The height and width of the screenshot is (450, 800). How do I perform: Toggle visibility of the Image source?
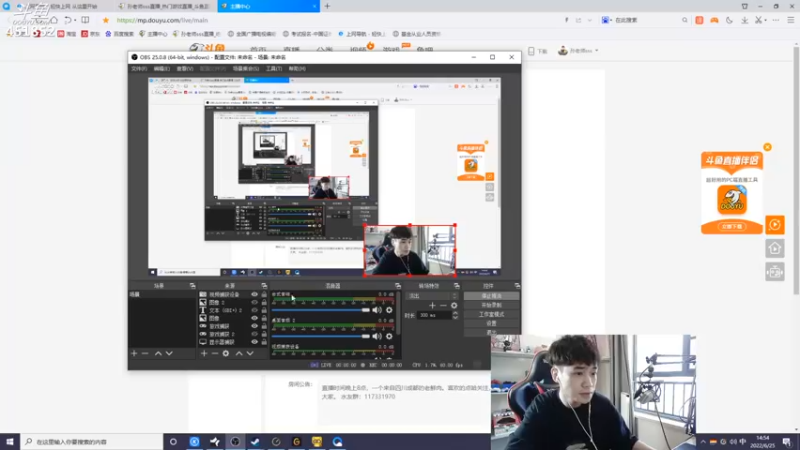[254, 318]
